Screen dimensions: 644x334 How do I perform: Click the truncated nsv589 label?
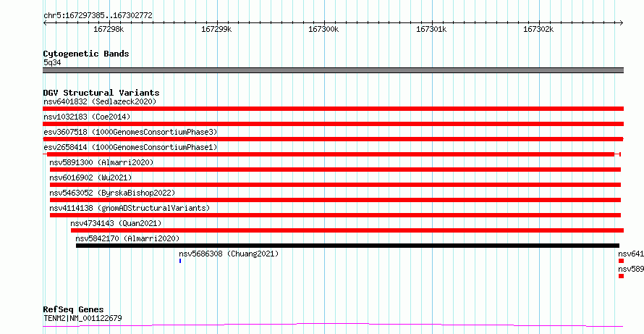pyautogui.click(x=631, y=269)
